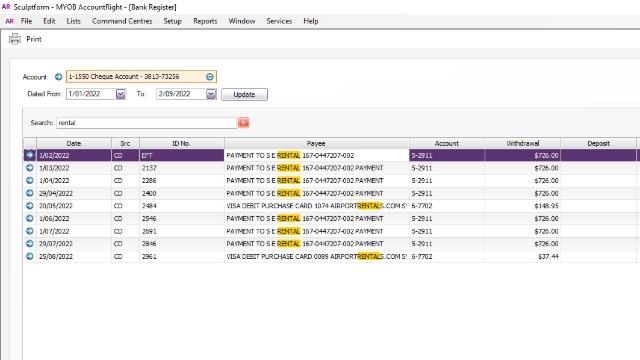The width and height of the screenshot is (640, 360).
Task: Click the EFT ID cell in highlighted row
Action: (182, 155)
